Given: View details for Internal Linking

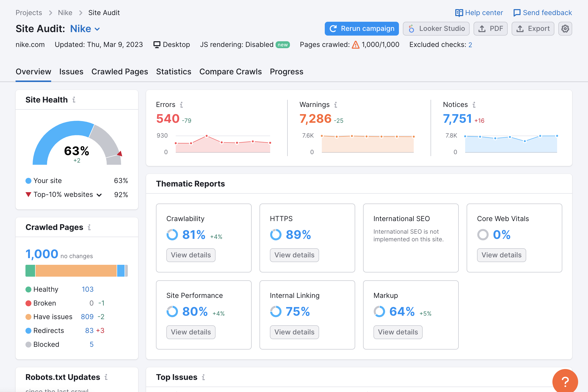Looking at the screenshot, I should tap(294, 332).
